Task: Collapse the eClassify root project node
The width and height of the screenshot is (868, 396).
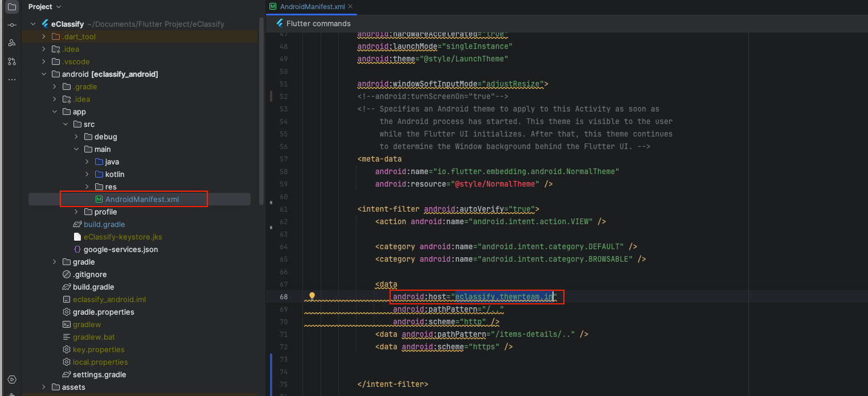Action: click(33, 24)
